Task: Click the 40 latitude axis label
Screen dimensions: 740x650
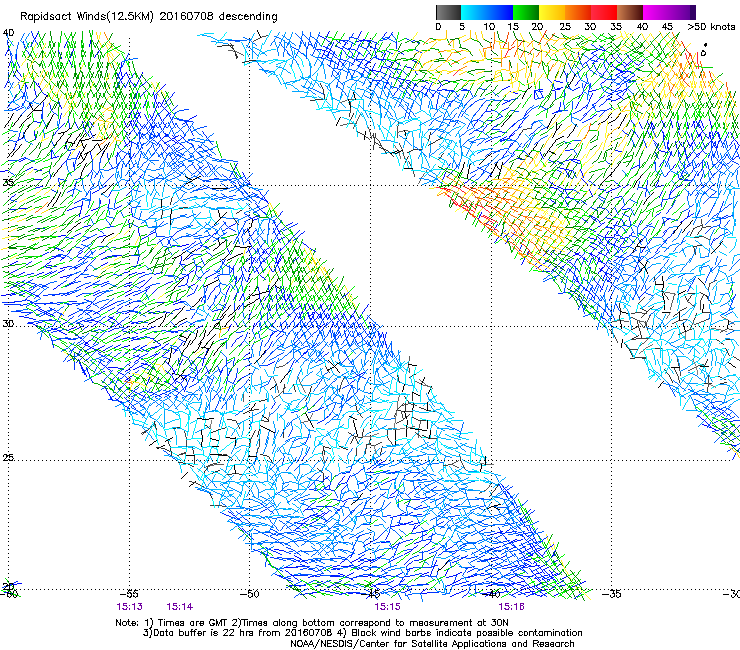Action: pos(8,33)
